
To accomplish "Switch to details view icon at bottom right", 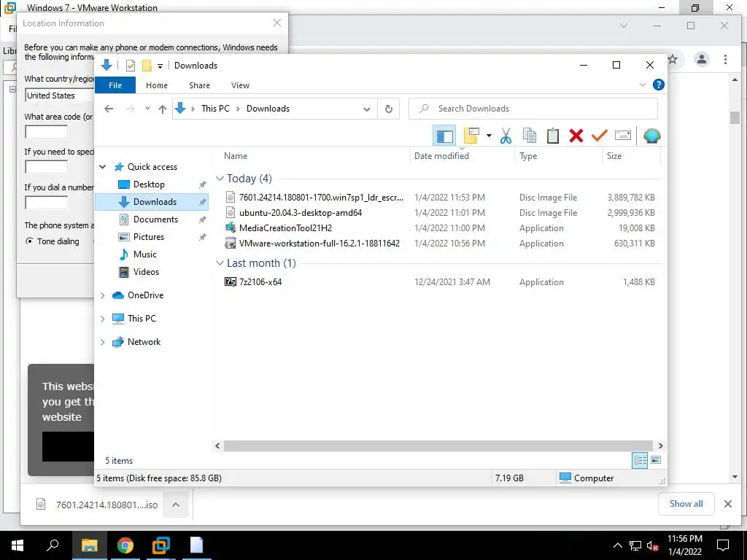I will click(x=639, y=460).
